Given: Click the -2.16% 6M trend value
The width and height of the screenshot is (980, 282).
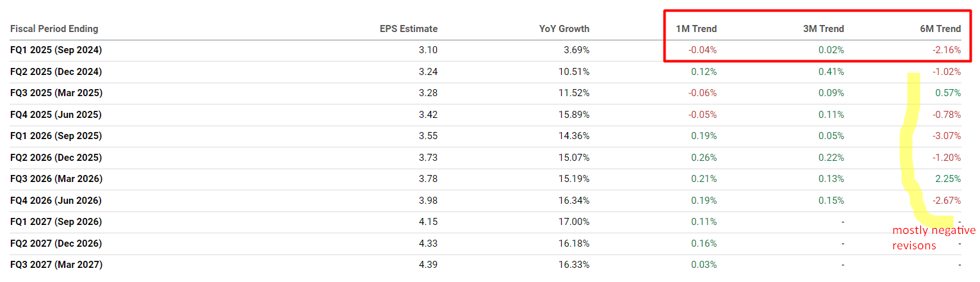Looking at the screenshot, I should (947, 50).
